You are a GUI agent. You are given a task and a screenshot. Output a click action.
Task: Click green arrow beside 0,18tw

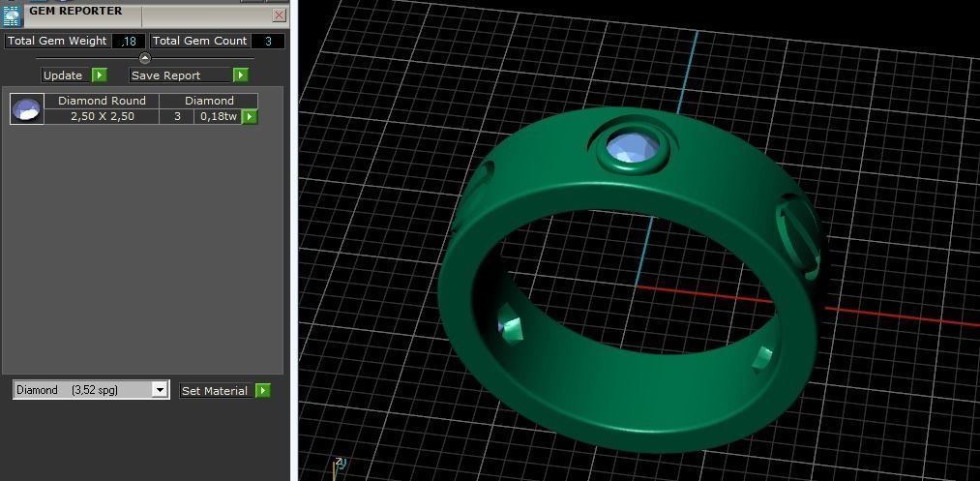[x=250, y=116]
